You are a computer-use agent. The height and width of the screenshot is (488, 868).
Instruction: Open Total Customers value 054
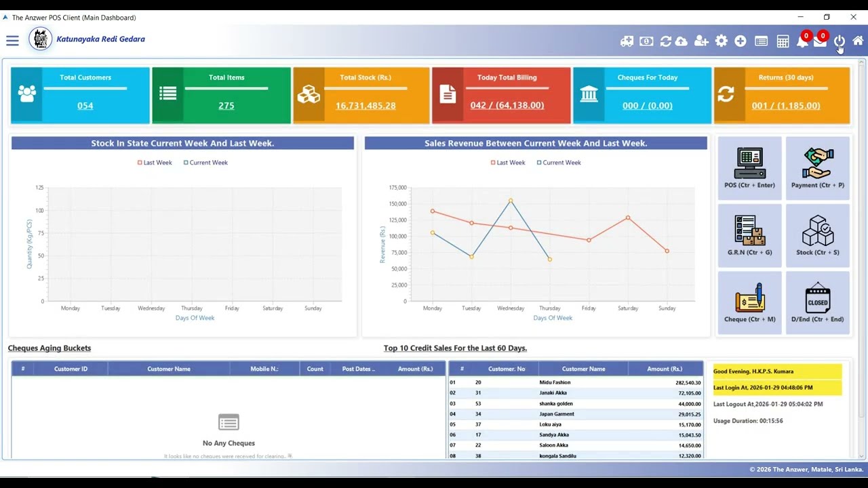[x=85, y=106]
